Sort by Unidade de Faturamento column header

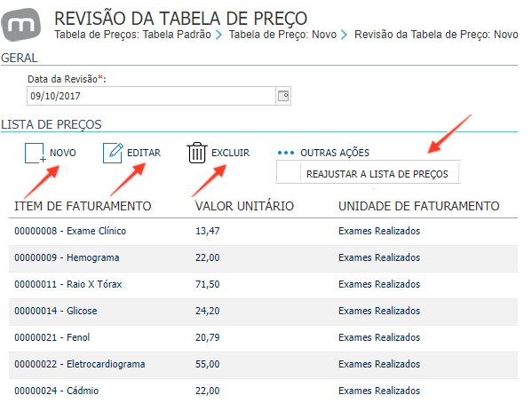[x=418, y=206]
